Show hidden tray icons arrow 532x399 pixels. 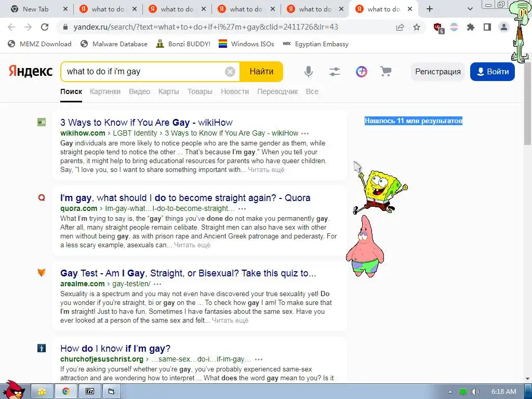coord(450,392)
